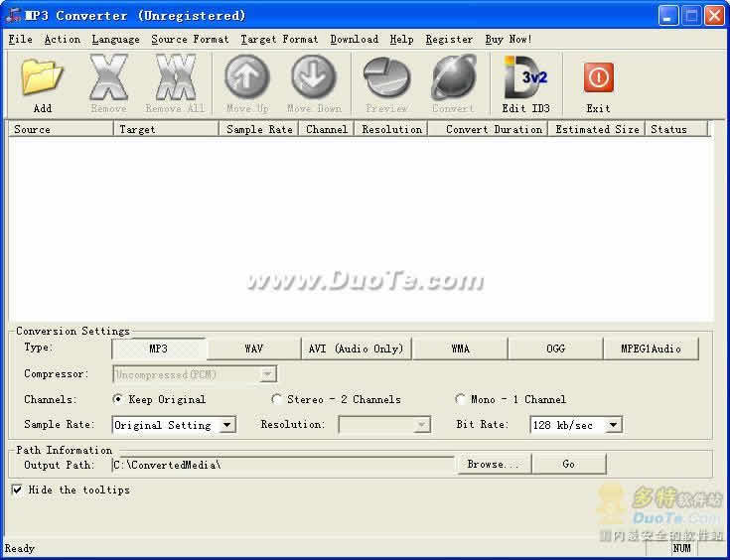Select MP3 as conversion type
Screen dimensions: 730x560
[x=159, y=349]
